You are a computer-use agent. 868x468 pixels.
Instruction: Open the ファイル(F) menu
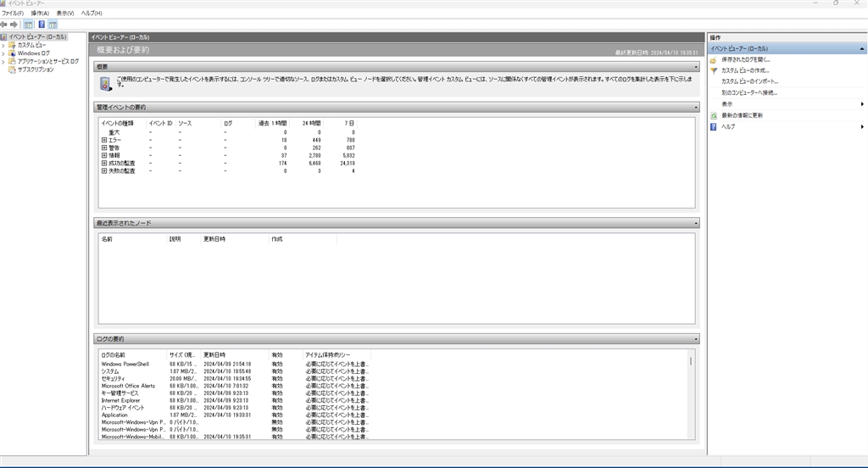point(13,14)
